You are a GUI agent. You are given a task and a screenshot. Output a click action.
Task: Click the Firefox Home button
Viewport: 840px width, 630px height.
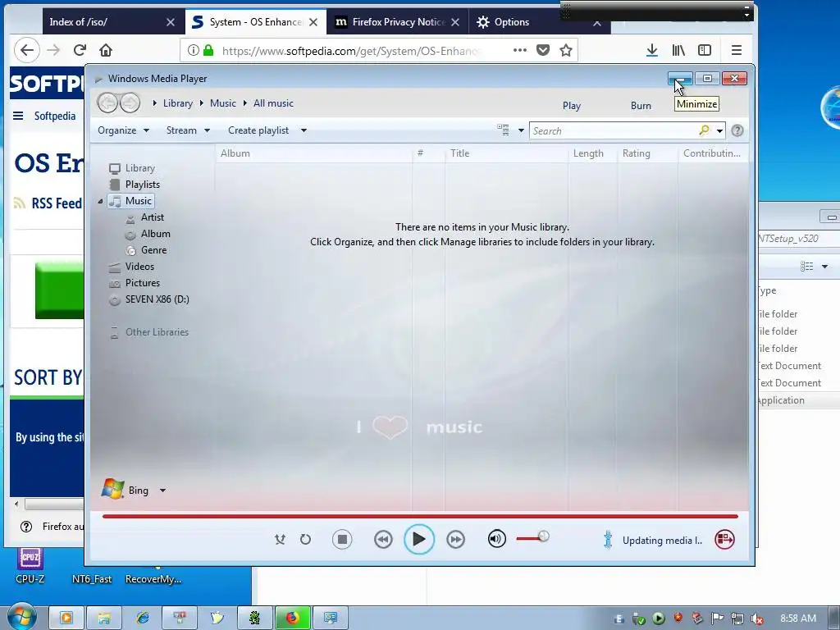[106, 50]
